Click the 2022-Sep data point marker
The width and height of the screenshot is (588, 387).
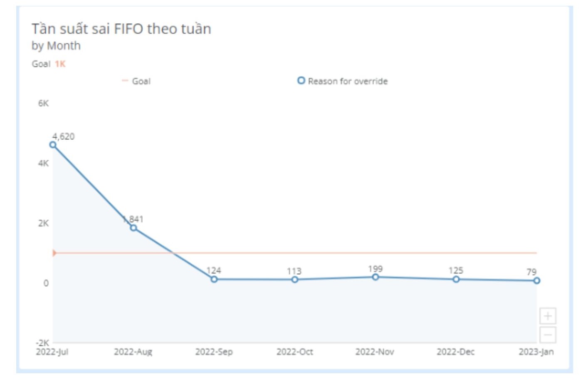coord(214,279)
